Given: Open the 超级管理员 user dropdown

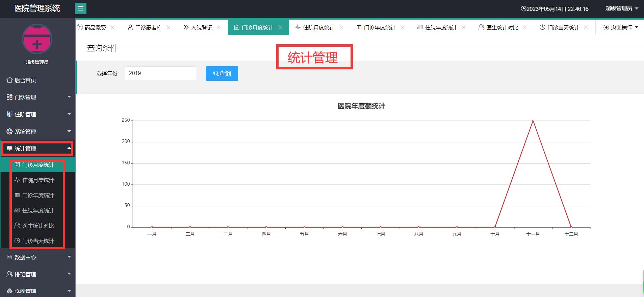Looking at the screenshot, I should (622, 8).
